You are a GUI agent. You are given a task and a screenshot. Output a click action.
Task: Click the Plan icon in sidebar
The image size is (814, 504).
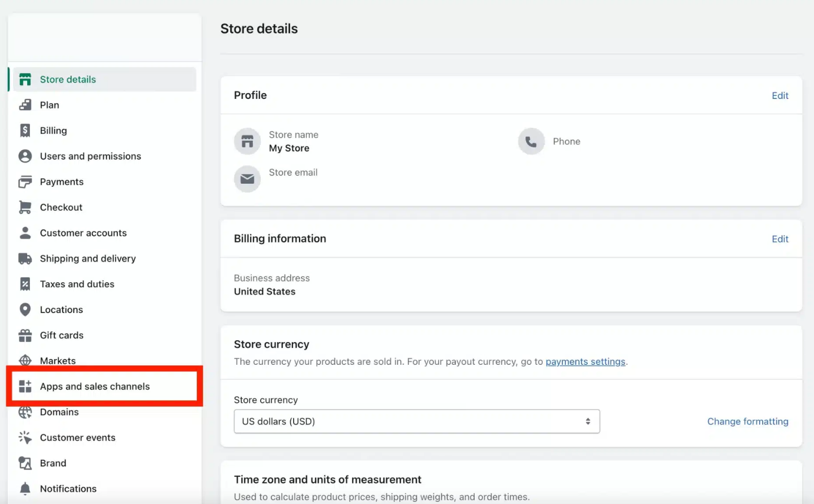coord(25,105)
